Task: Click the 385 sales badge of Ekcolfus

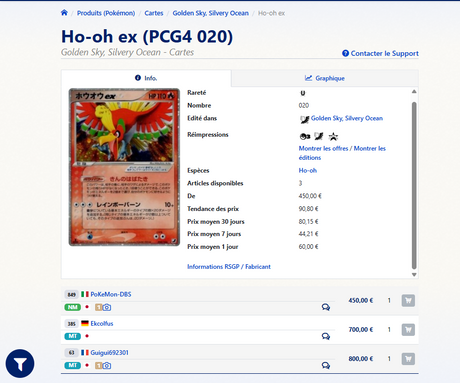Action: tap(72, 323)
